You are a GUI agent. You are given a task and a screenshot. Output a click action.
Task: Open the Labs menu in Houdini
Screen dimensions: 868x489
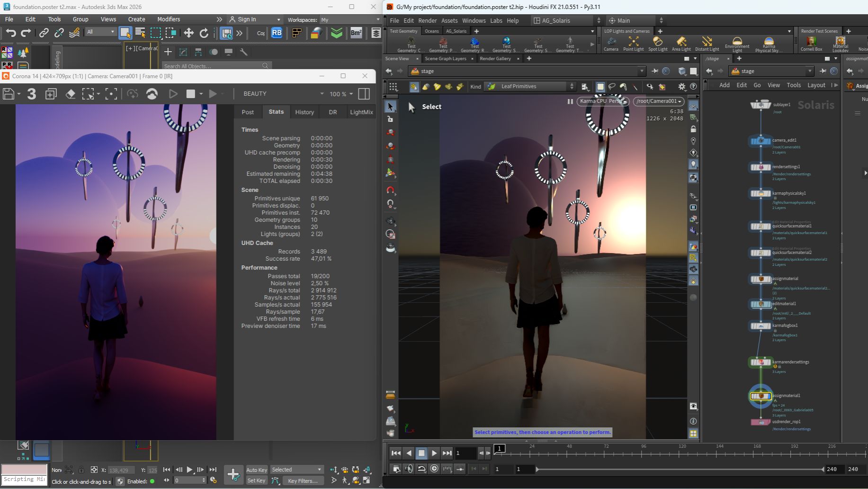(496, 20)
